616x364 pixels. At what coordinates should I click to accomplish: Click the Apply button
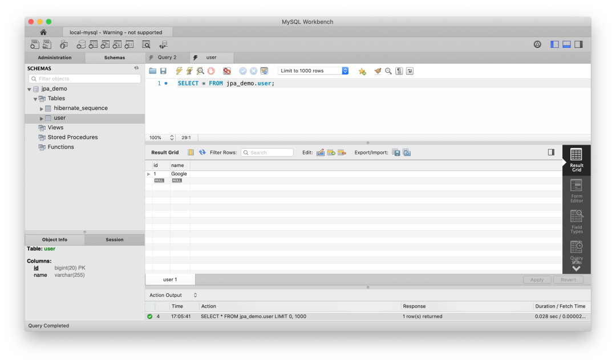pyautogui.click(x=537, y=280)
